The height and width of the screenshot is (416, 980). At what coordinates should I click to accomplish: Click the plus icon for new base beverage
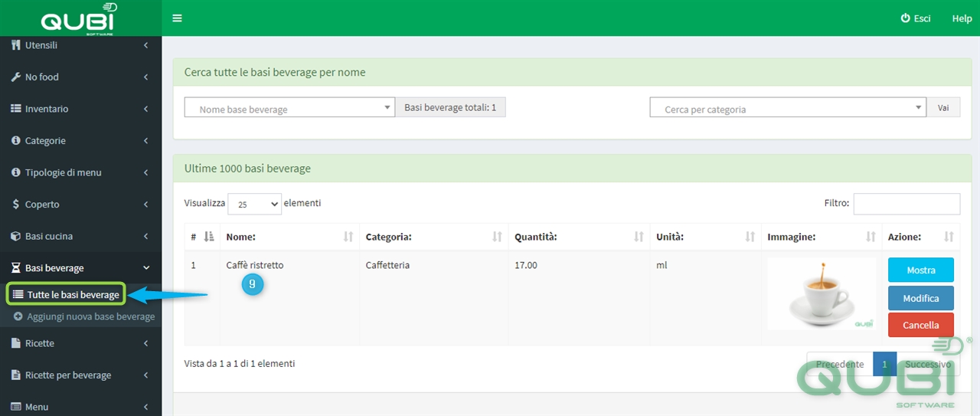click(x=18, y=316)
